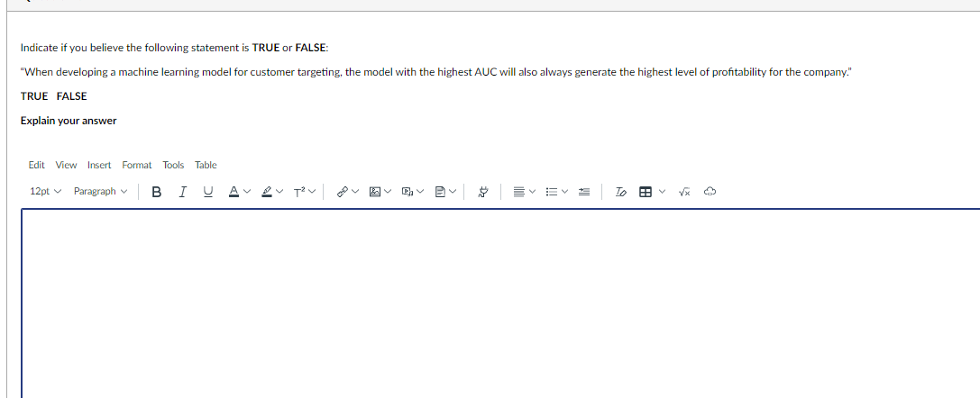Align text with the alignment icon
Screen dimensions: 980x398
click(x=518, y=192)
